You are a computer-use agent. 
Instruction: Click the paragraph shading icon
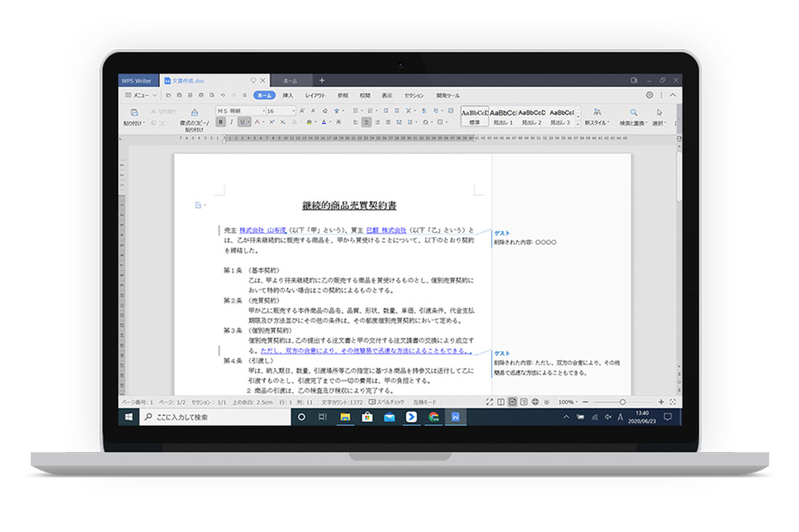426,122
